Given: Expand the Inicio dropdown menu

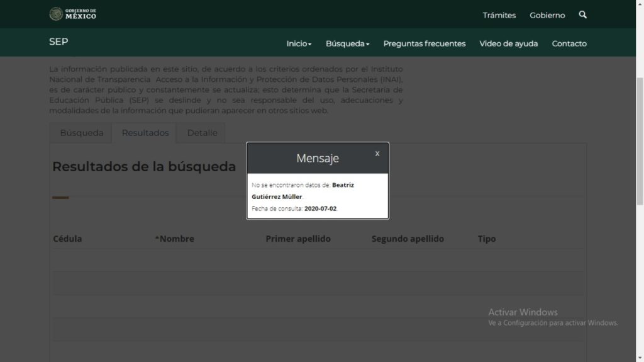Looking at the screenshot, I should point(299,43).
